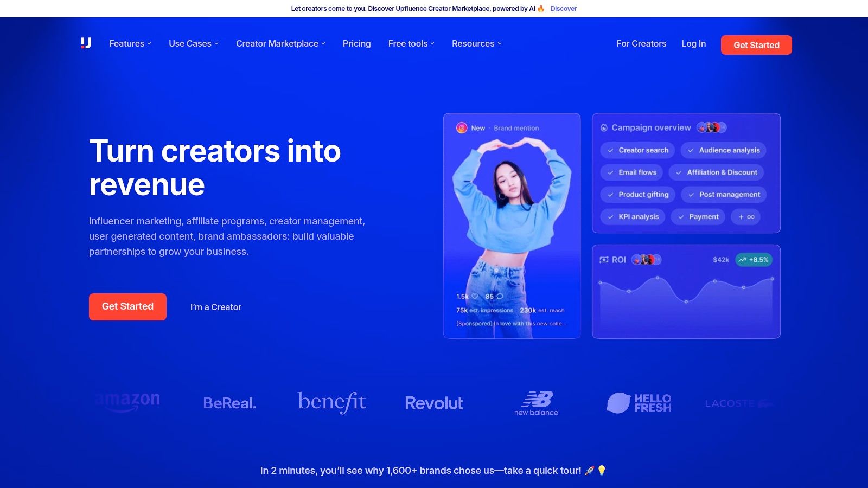The image size is (868, 488).
Task: Click the green +8.5% trend badge
Action: [754, 260]
